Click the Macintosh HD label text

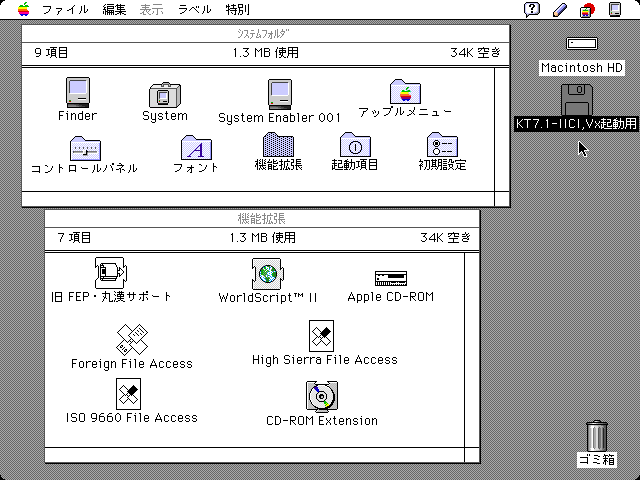click(582, 68)
